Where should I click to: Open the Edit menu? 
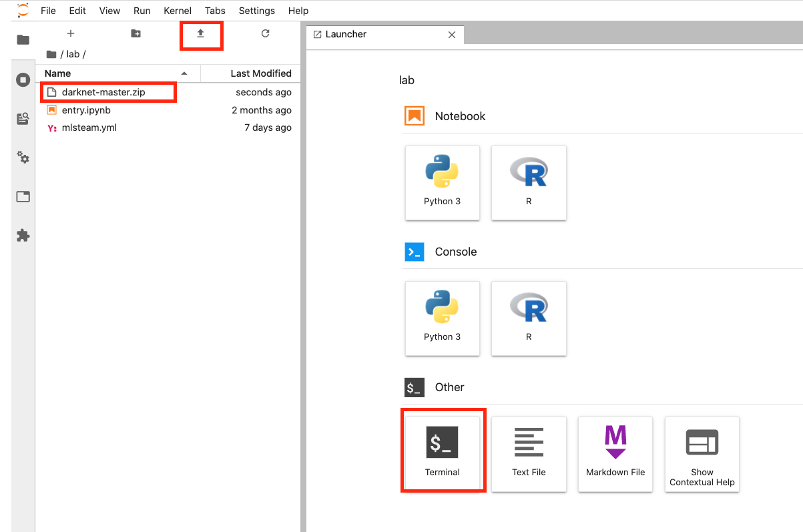click(x=77, y=11)
